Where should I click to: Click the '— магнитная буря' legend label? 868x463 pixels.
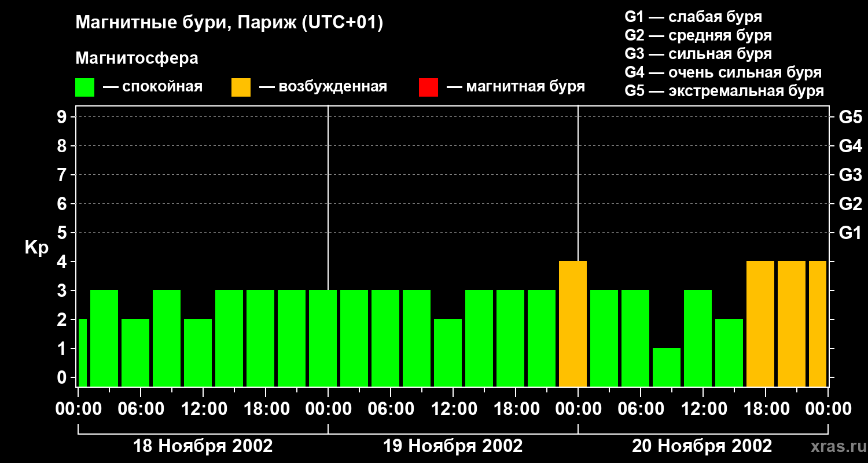point(516,87)
